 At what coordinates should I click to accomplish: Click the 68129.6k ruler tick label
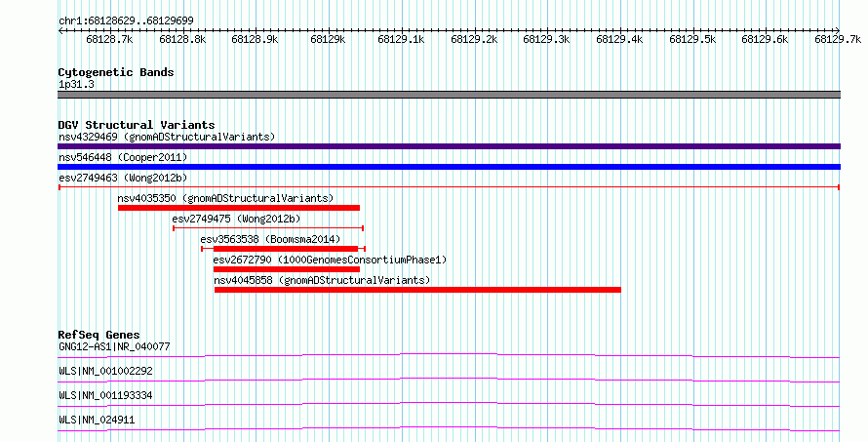pos(765,40)
